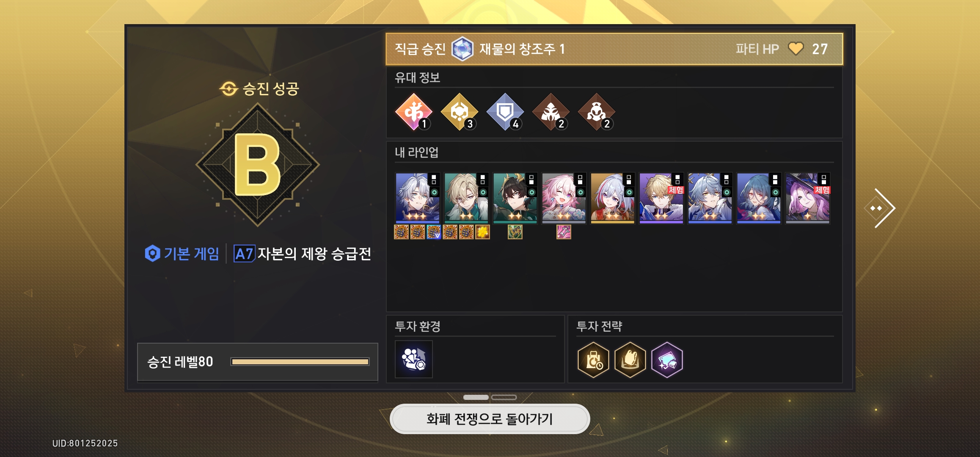Viewport: 980px width, 457px height.
Task: Click the 승진 레벨80 progress bar
Action: pyautogui.click(x=300, y=362)
